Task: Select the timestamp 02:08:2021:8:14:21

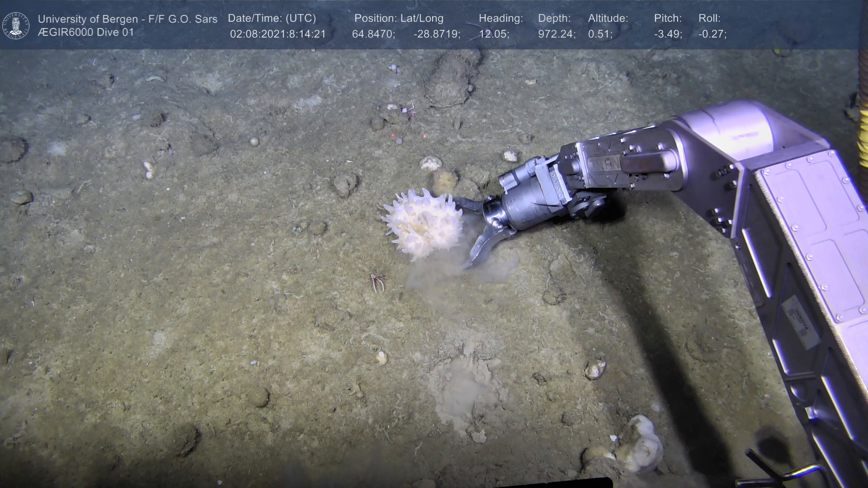Action: [x=278, y=34]
